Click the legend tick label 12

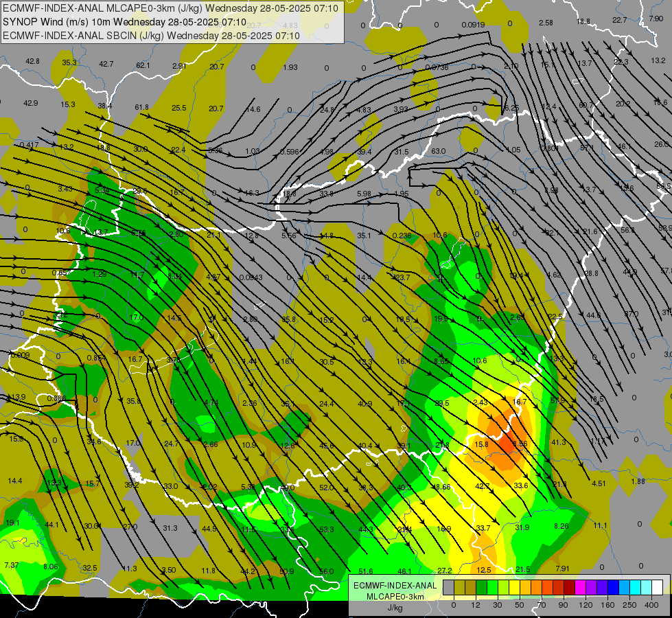[475, 605]
